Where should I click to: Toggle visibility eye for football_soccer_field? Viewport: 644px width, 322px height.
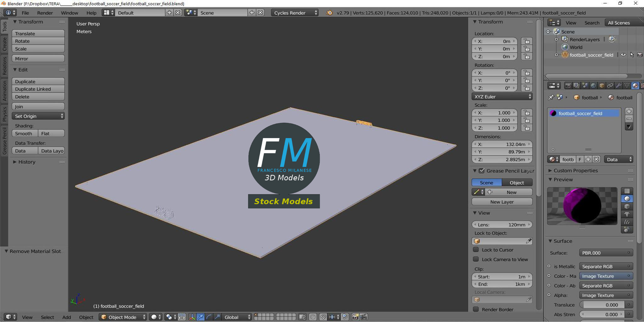click(623, 55)
